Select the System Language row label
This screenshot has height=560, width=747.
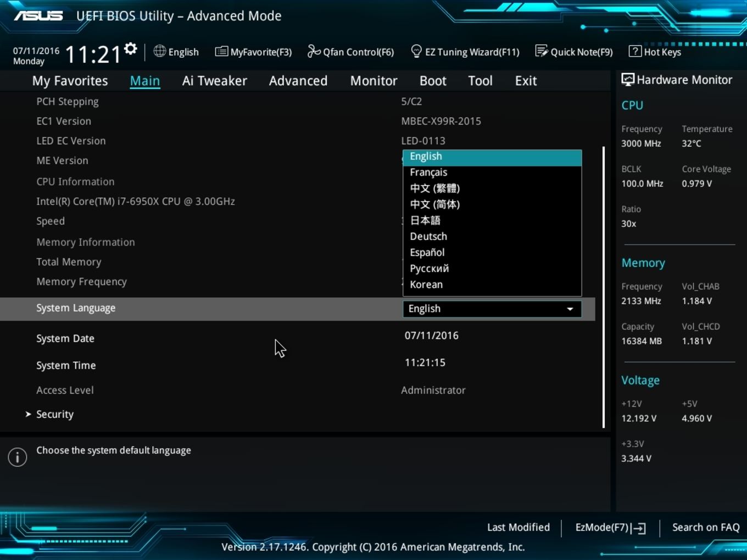[x=76, y=309]
